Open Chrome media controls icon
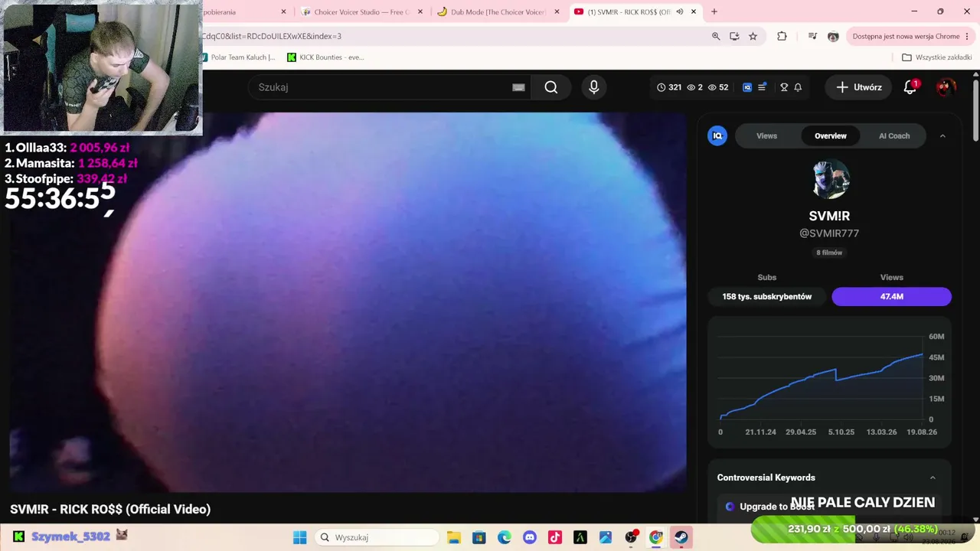This screenshot has width=980, height=551. point(812,36)
